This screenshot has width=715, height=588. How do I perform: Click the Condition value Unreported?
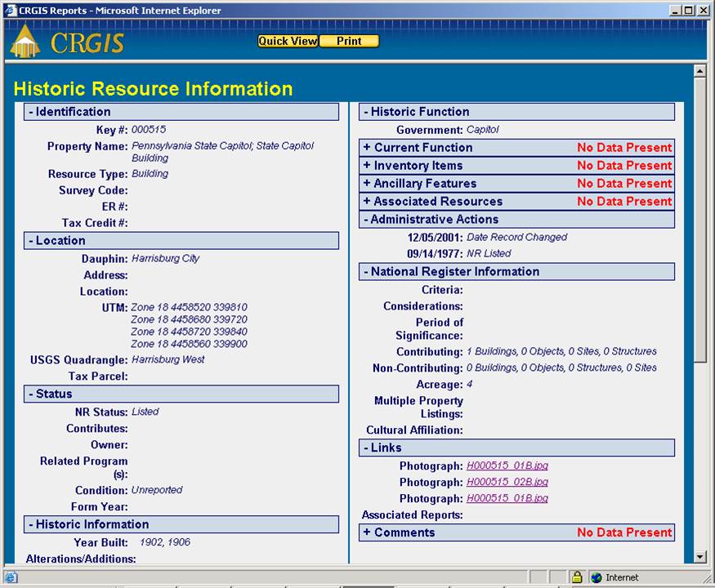pos(157,490)
